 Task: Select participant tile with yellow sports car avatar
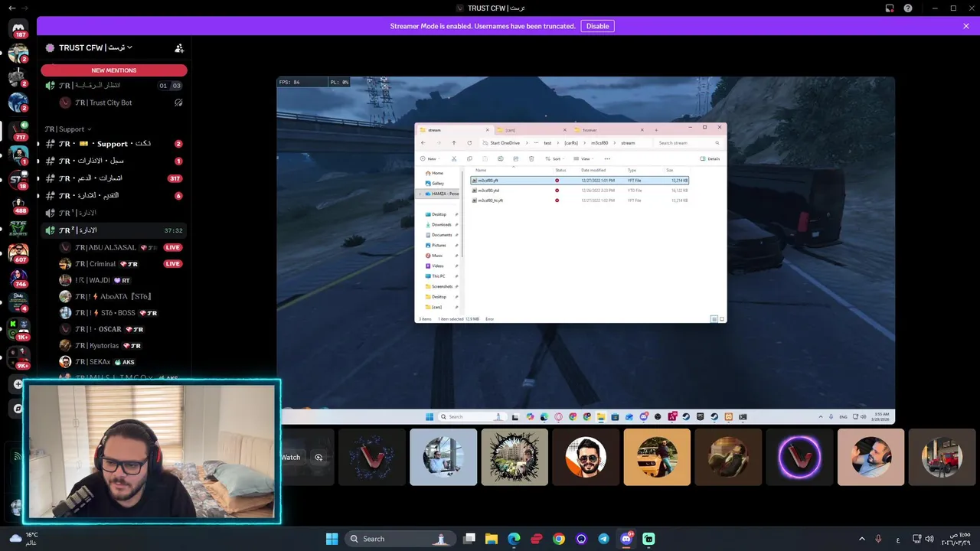[657, 457]
